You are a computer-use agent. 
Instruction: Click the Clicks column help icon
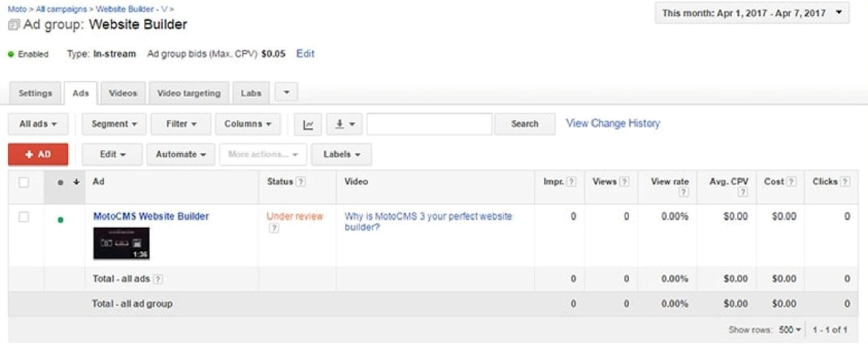coord(845,182)
